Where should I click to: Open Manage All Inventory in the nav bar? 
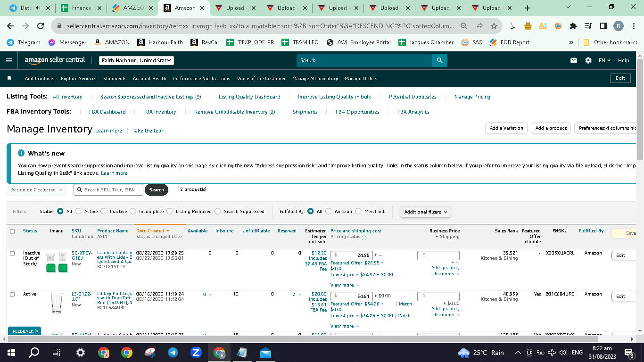pyautogui.click(x=315, y=79)
